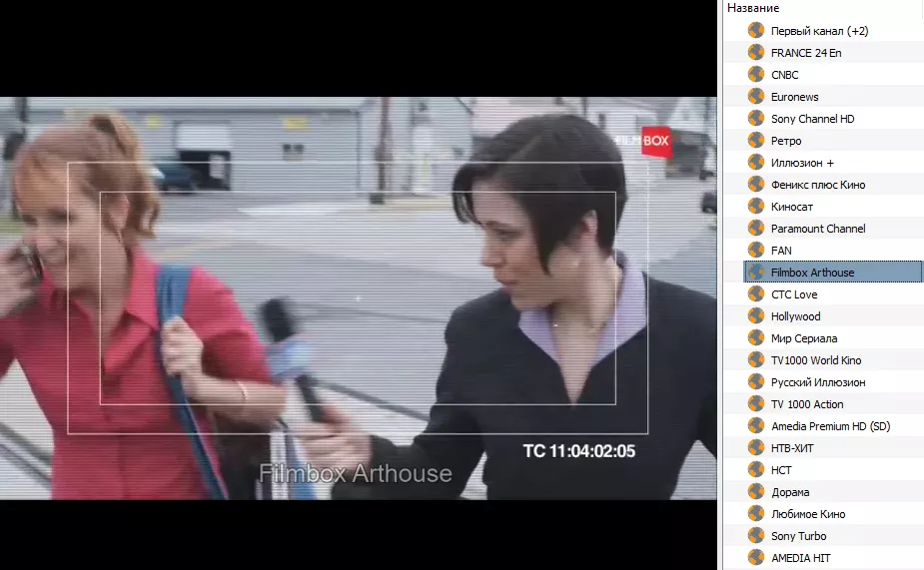The width and height of the screenshot is (924, 570).
Task: Switch to Sony Turbo channel
Action: pos(798,536)
